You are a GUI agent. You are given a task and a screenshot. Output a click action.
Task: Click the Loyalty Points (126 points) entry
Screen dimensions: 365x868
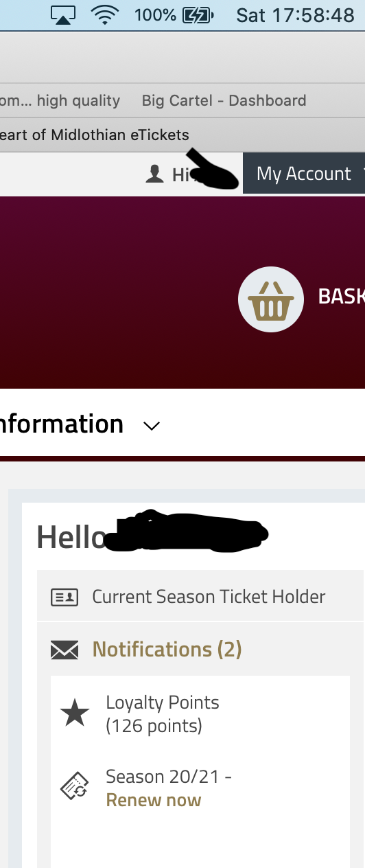pos(163,713)
